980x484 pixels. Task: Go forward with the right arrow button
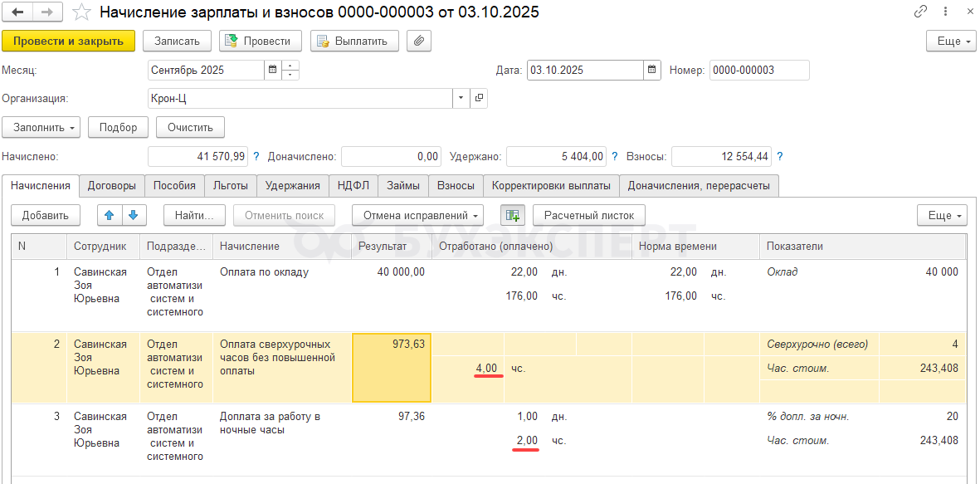point(47,12)
